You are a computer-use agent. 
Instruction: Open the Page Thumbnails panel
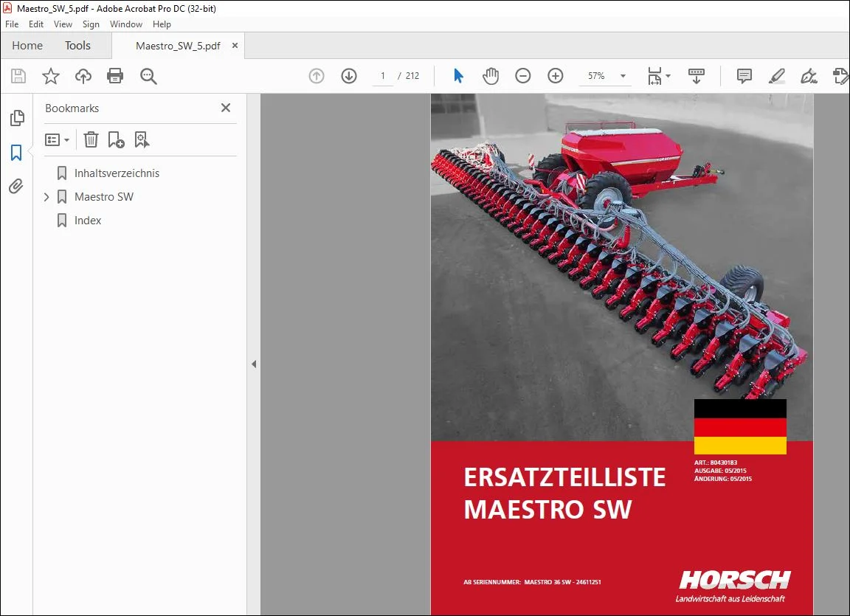tap(17, 117)
